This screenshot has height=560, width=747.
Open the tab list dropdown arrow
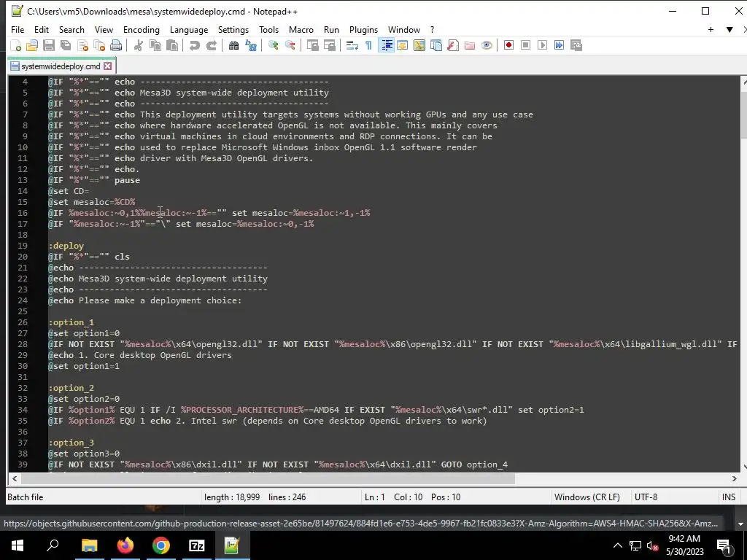pos(729,29)
